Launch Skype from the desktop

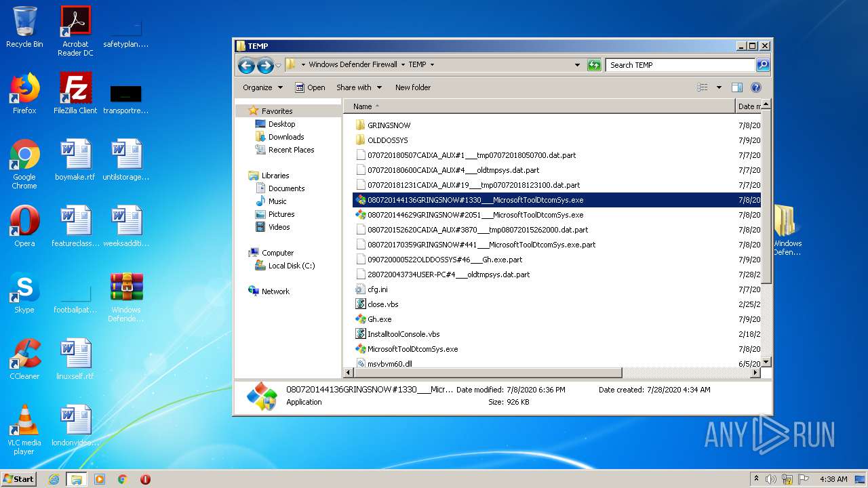(x=24, y=293)
